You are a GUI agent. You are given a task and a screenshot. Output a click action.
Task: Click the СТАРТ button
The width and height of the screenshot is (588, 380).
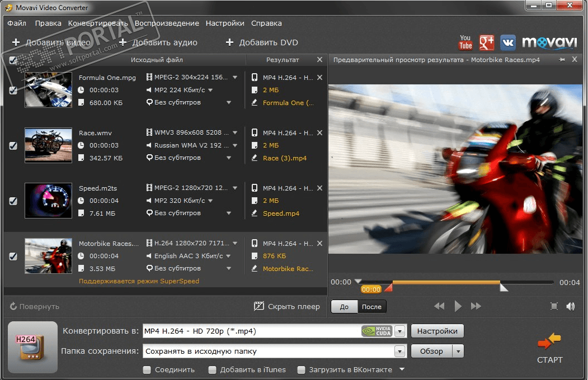[550, 348]
